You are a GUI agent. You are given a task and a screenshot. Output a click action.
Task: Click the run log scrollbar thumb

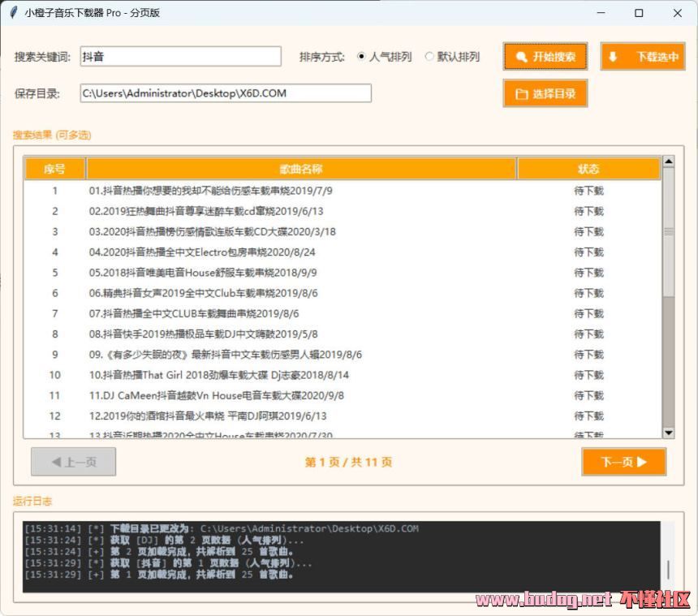[668, 569]
